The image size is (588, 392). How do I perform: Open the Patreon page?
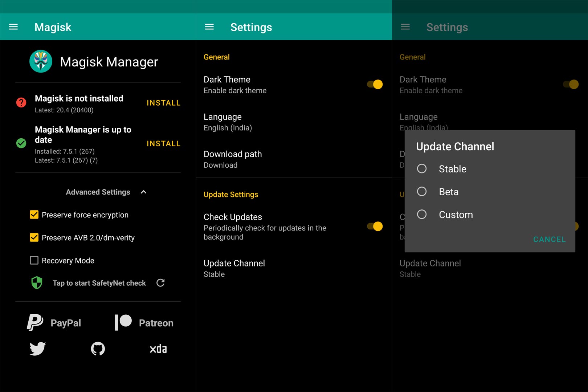coord(144,322)
